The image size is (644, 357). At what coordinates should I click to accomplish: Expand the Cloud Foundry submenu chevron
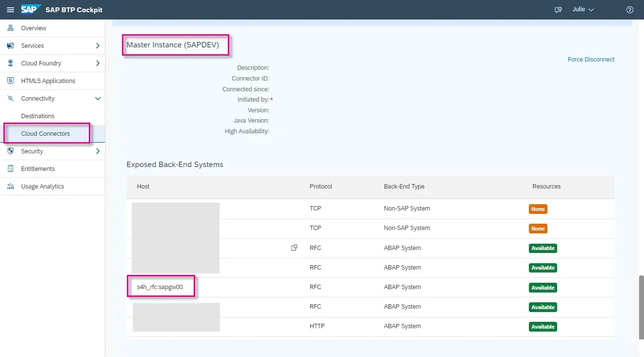(x=98, y=63)
